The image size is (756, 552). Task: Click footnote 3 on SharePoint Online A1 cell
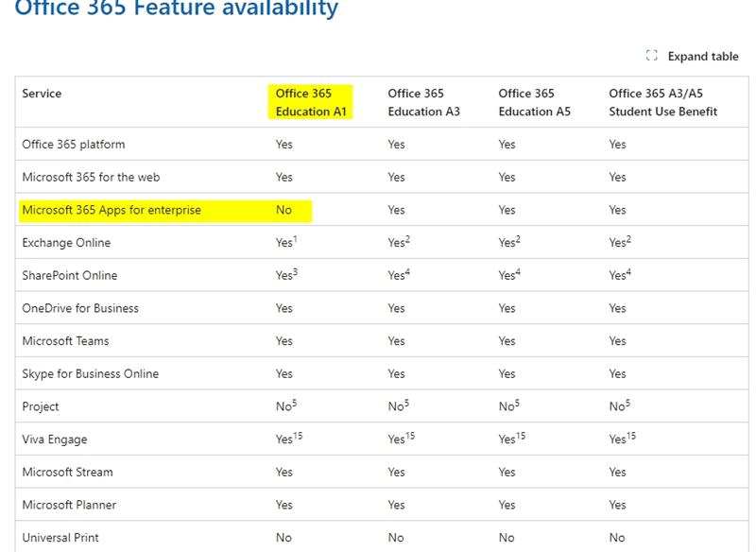(295, 272)
